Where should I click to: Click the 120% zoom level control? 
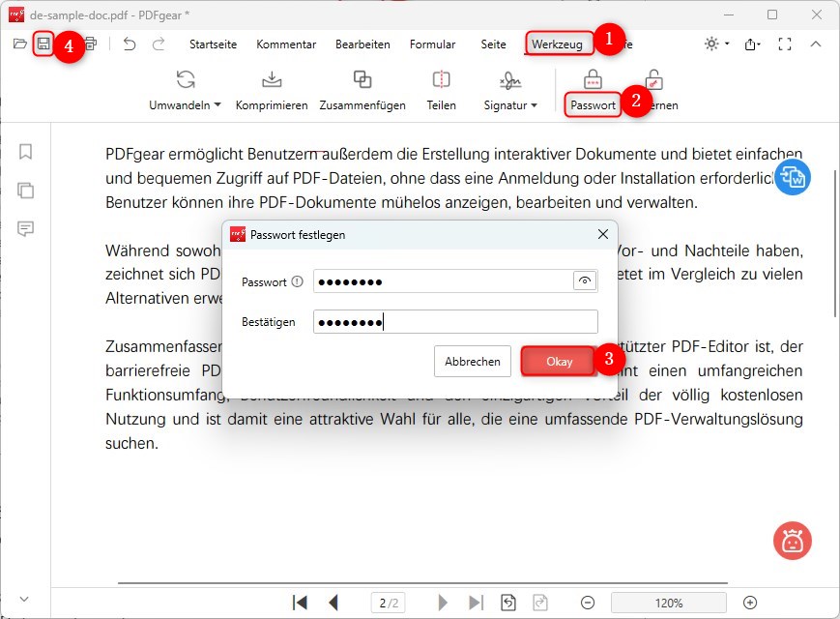pyautogui.click(x=668, y=602)
